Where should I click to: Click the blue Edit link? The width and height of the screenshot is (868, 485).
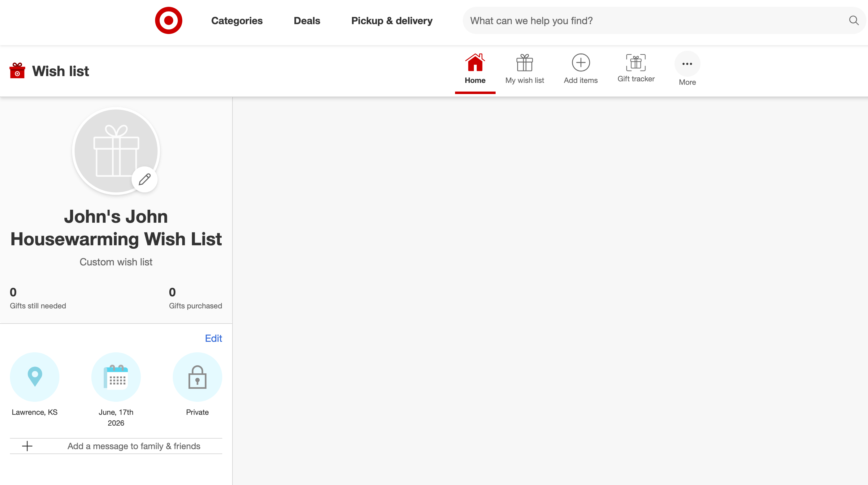[213, 338]
